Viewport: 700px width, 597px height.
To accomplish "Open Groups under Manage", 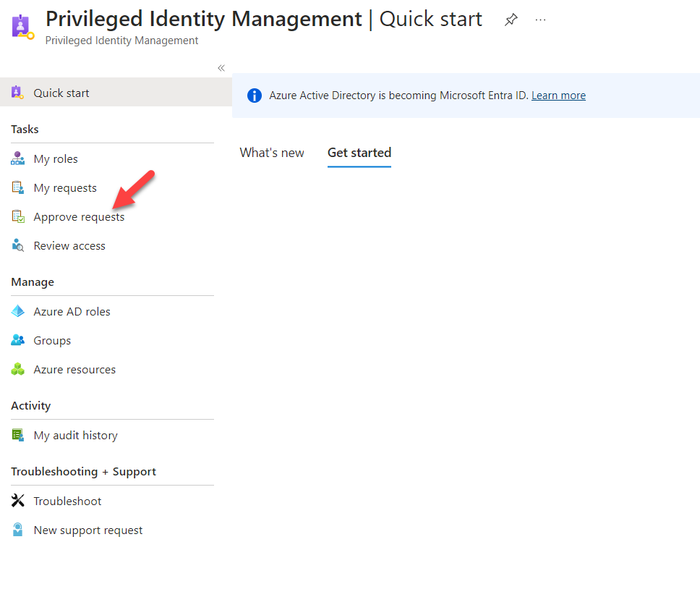I will coord(52,341).
